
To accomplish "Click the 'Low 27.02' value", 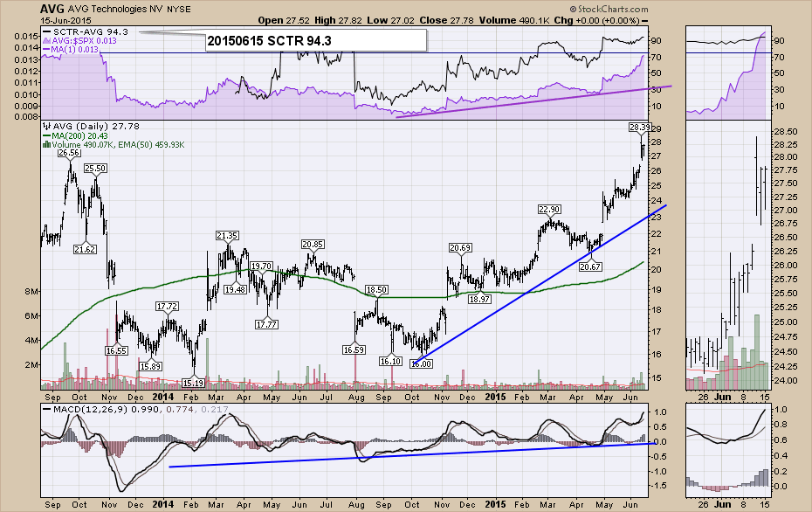I will click(391, 21).
